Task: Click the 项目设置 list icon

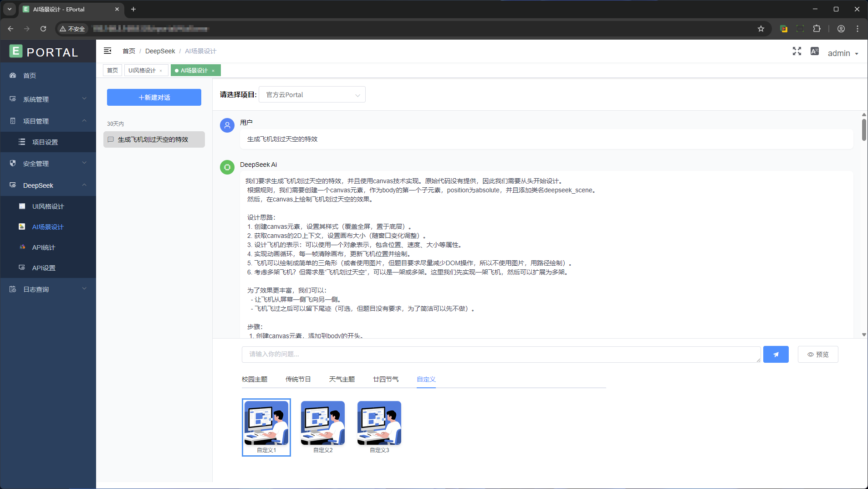Action: point(22,142)
